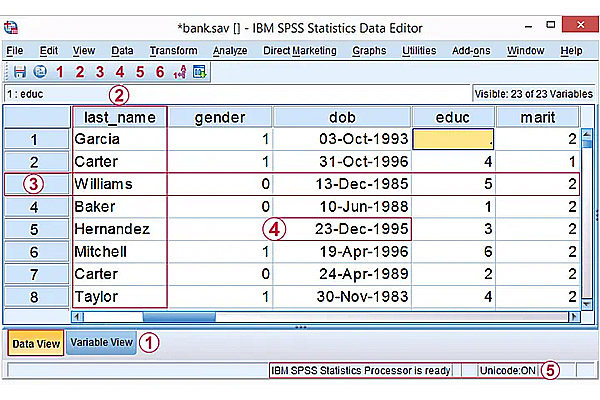
Task: Click the gender cell in the Garcia row
Action: coord(220,139)
